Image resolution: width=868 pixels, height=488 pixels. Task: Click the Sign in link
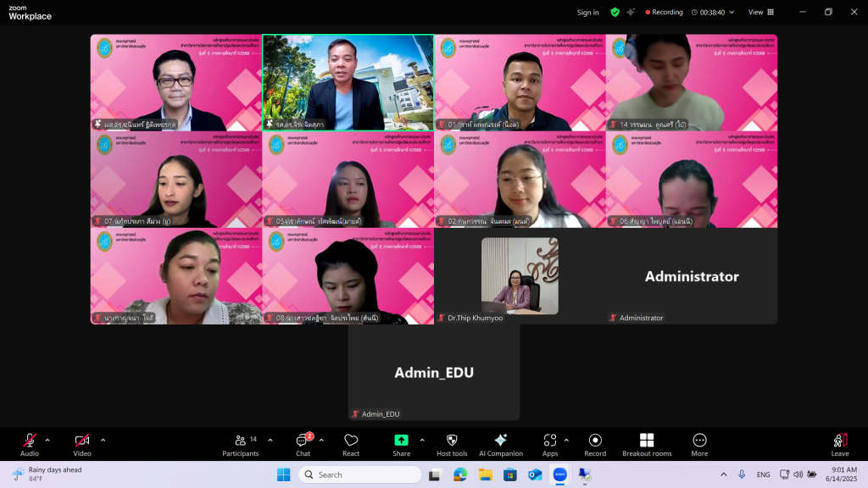[587, 13]
